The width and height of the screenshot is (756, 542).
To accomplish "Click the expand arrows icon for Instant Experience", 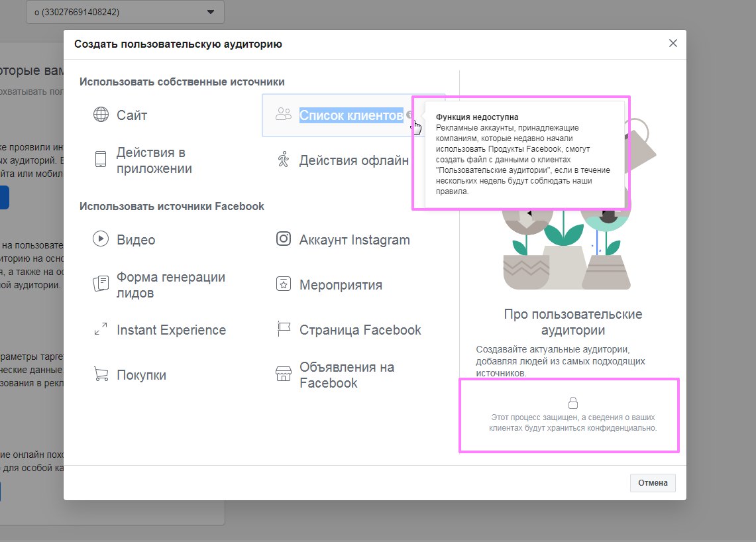I will pyautogui.click(x=101, y=329).
